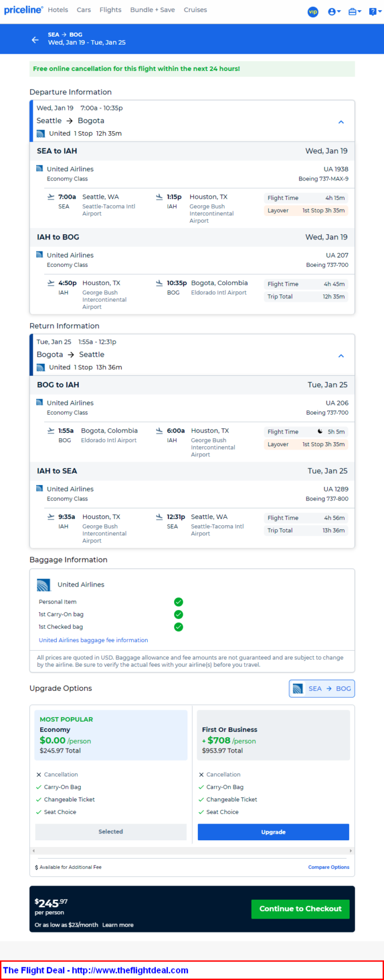Click the Upgrade button for First Or Business
This screenshot has width=384, height=980.
(273, 832)
